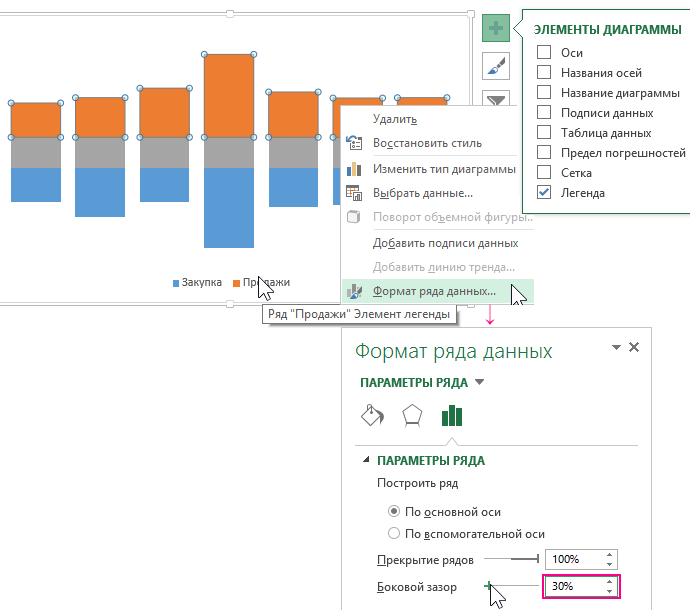Image resolution: width=690 pixels, height=610 pixels.
Task: Choose Изменить тип диаграммы menu item
Action: (x=444, y=168)
